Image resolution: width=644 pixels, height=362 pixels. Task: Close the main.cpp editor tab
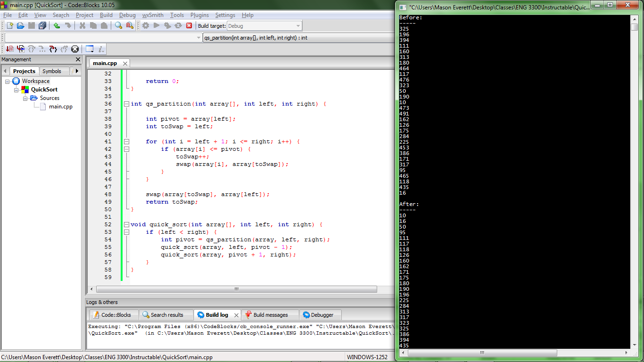[125, 64]
